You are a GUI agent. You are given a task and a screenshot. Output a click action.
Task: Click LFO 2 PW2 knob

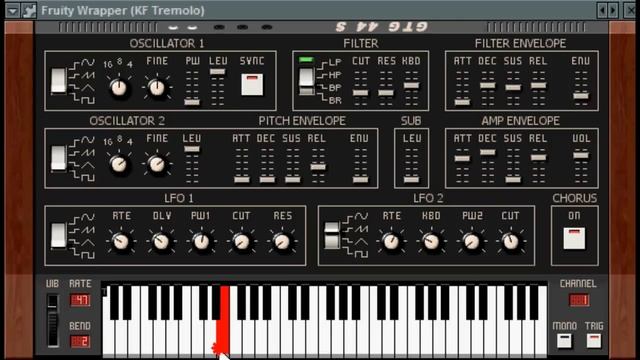[471, 242]
